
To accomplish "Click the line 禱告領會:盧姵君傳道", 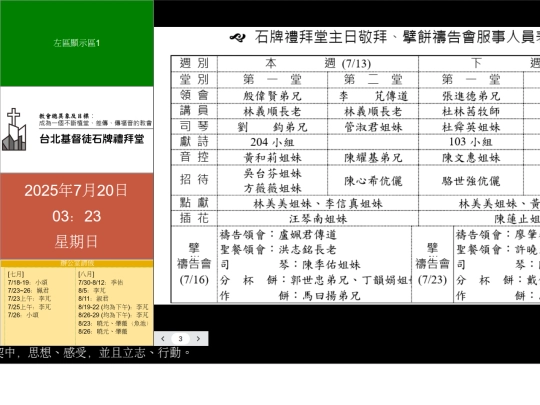I will [278, 235].
